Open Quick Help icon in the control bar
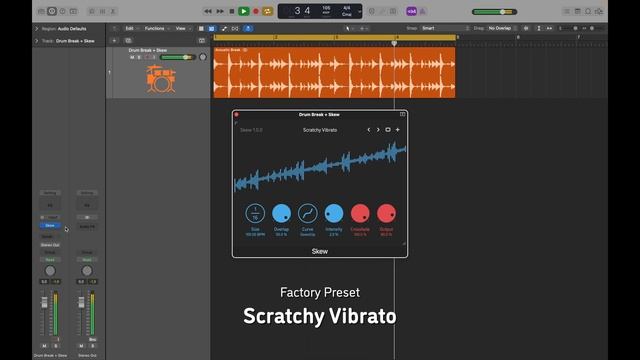Screen dimensions: 640x360 point(62,11)
